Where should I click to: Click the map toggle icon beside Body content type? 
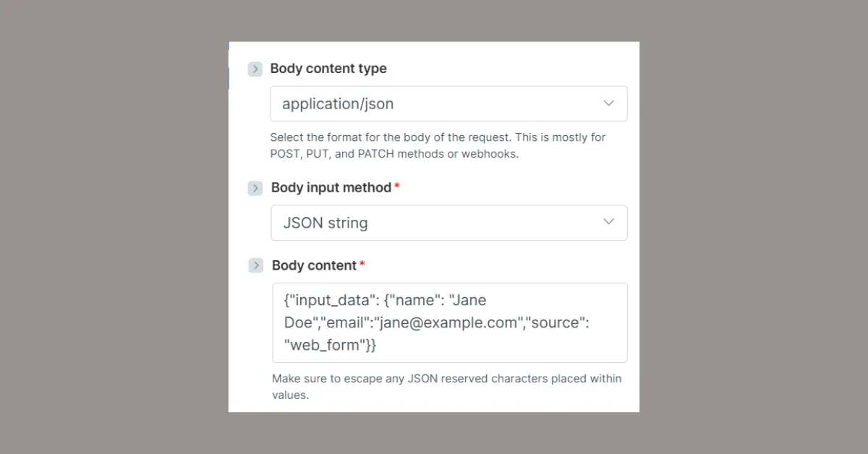tap(255, 69)
